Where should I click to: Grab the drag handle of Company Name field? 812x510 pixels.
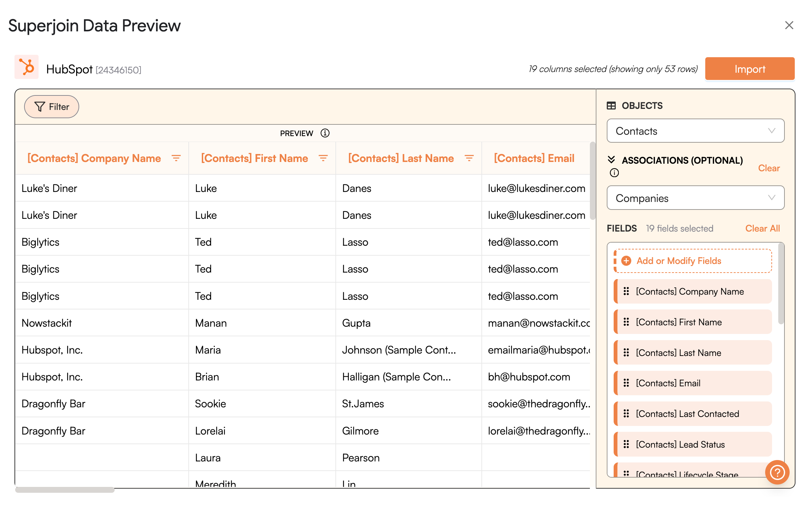(x=626, y=292)
